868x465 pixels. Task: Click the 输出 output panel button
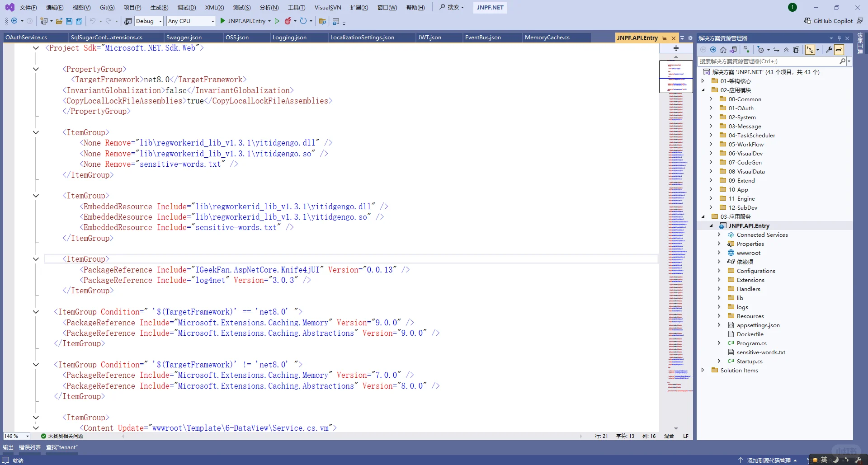pos(8,447)
